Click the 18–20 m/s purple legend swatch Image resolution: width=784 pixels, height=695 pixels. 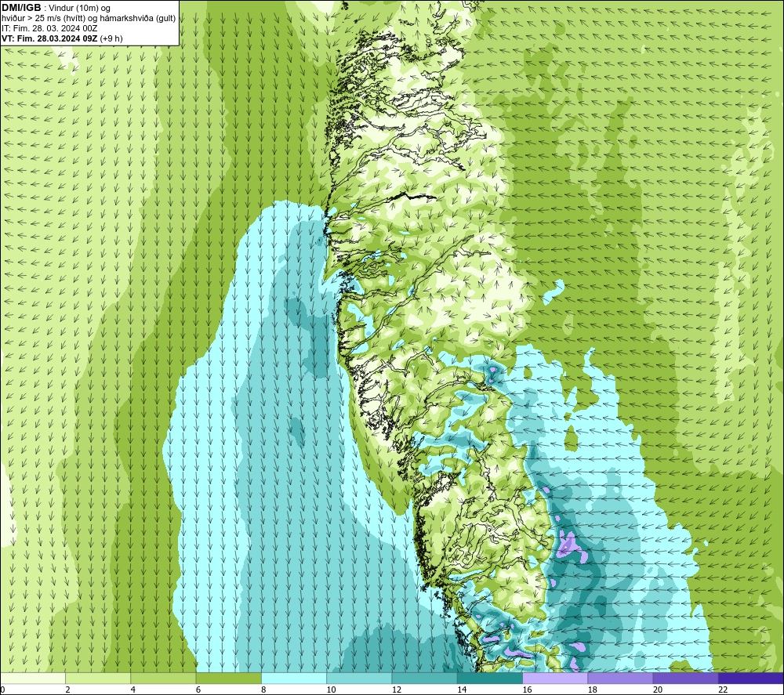pyautogui.click(x=620, y=678)
